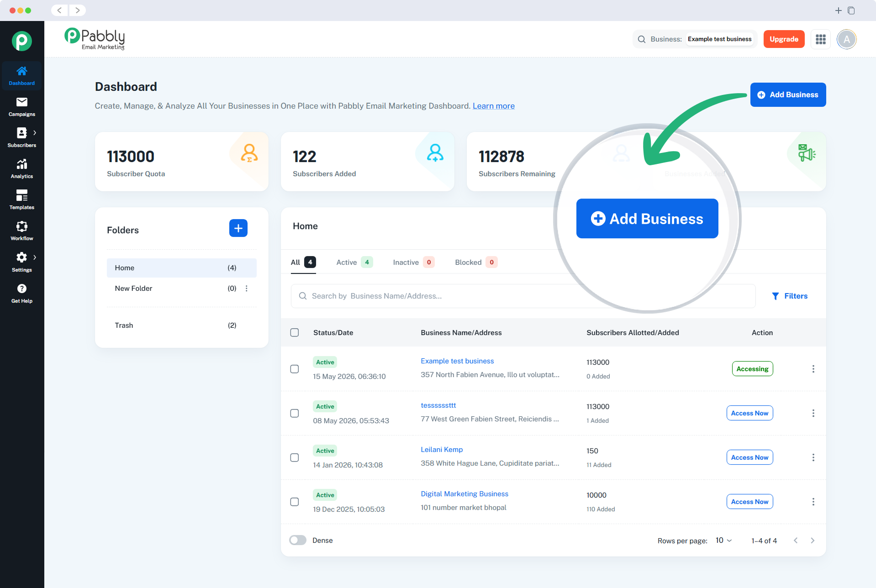Click Access Now for tessssssttt
Screen dimensions: 876x588
pyautogui.click(x=750, y=413)
